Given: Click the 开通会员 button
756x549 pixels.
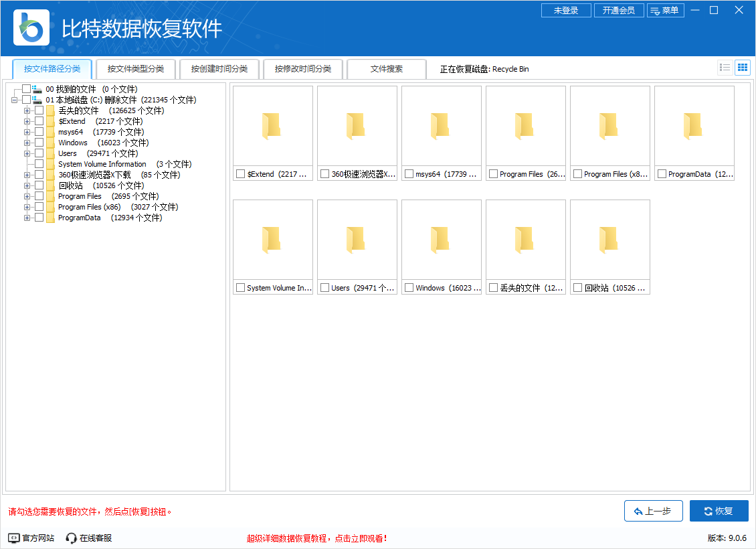Looking at the screenshot, I should 618,10.
